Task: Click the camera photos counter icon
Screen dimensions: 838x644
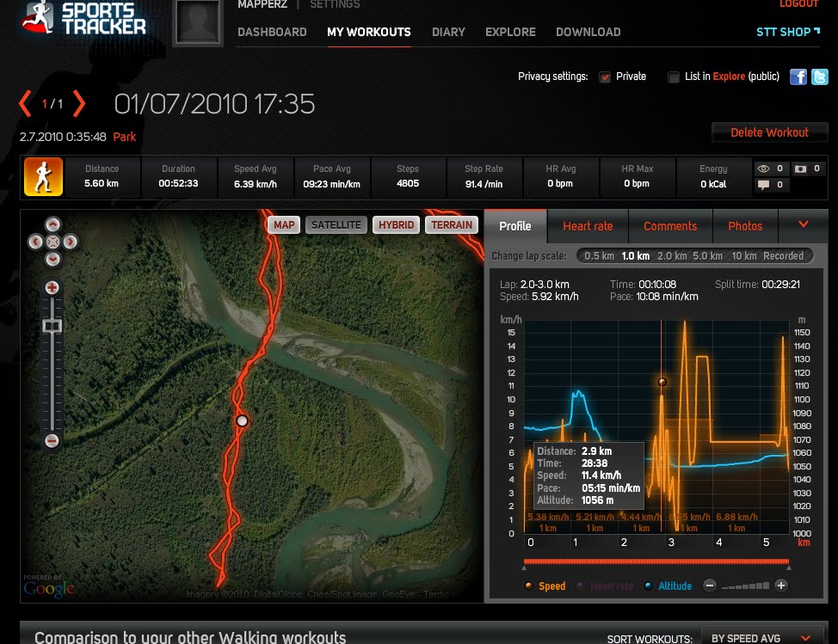Action: click(x=801, y=169)
